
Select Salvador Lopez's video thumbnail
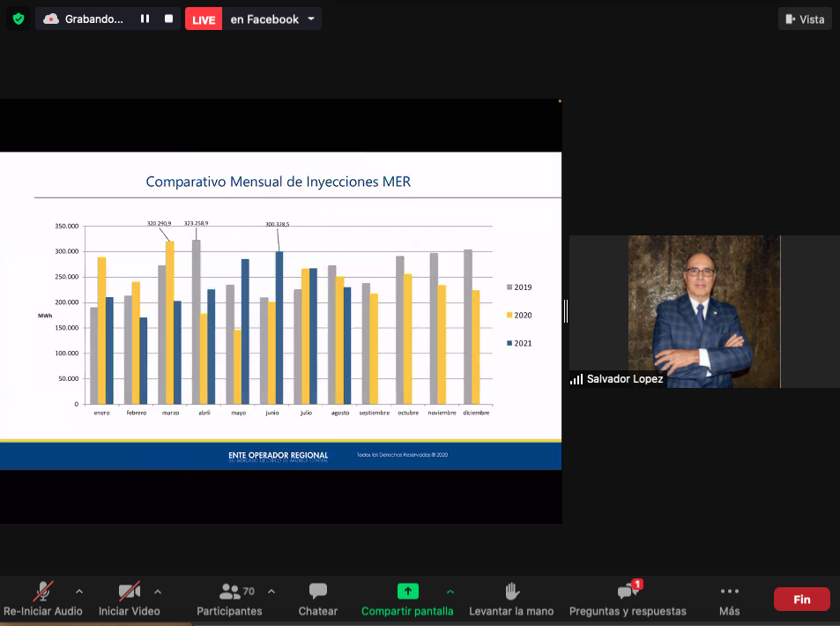[703, 311]
